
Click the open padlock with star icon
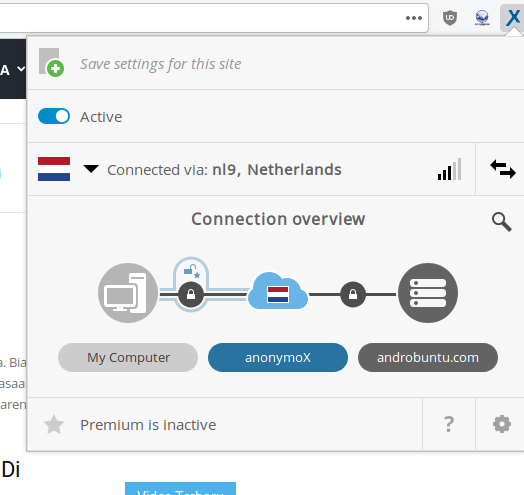(x=192, y=271)
